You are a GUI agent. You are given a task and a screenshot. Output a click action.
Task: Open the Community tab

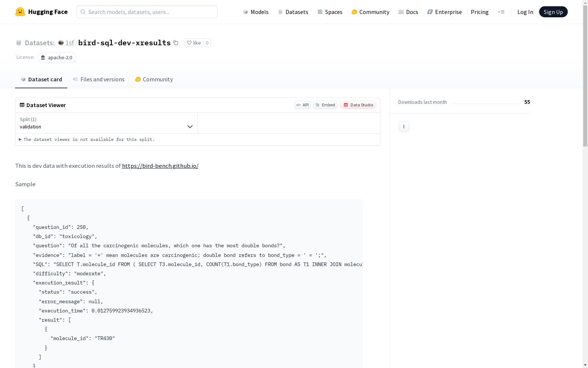pos(154,79)
